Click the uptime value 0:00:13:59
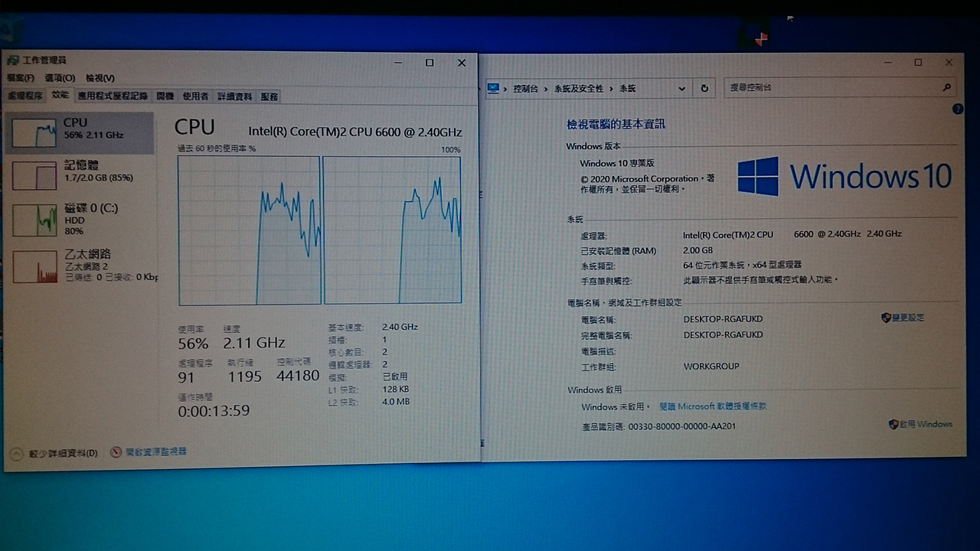The image size is (980, 551). 214,411
